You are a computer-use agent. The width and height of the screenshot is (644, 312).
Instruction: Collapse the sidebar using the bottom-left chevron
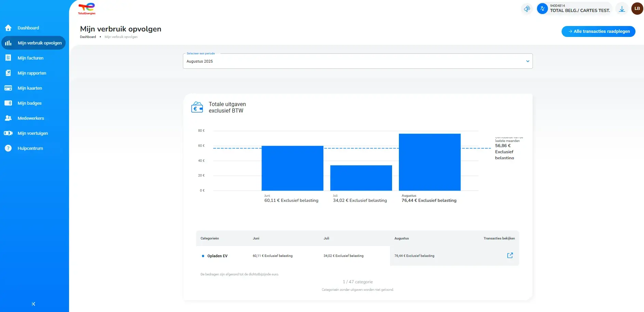click(x=33, y=304)
